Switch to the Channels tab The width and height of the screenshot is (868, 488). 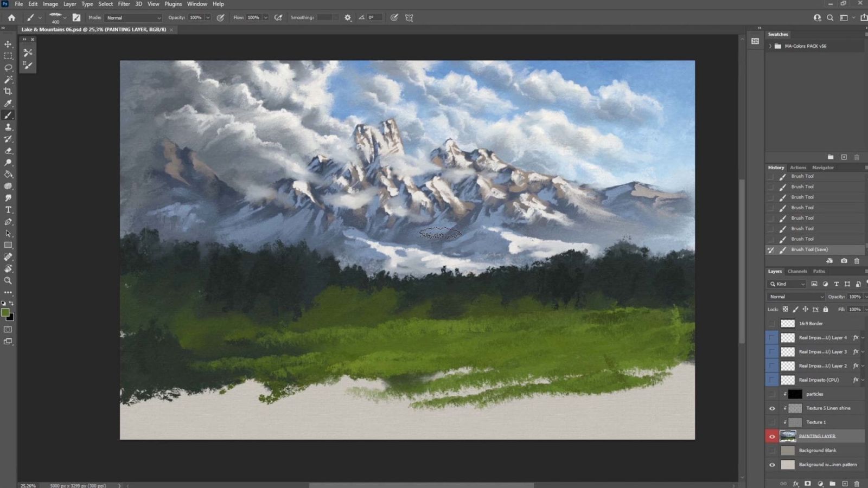[797, 271]
